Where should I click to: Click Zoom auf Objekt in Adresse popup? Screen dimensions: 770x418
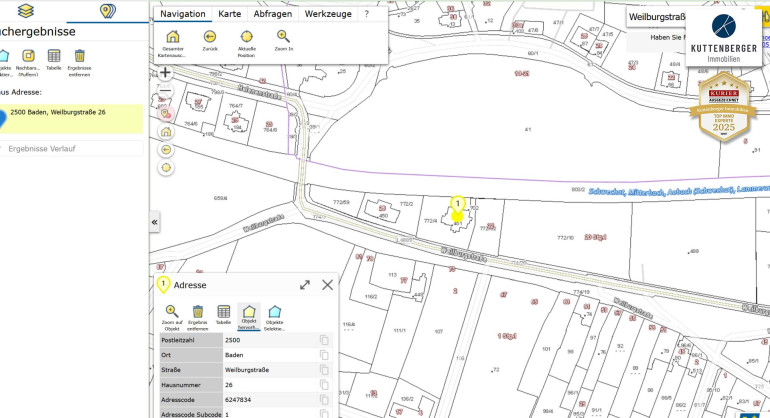172,312
